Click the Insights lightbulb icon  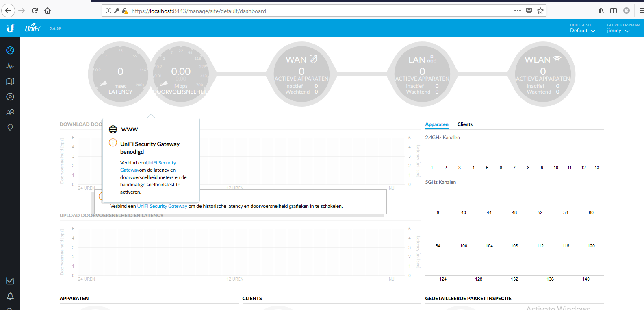pyautogui.click(x=10, y=128)
